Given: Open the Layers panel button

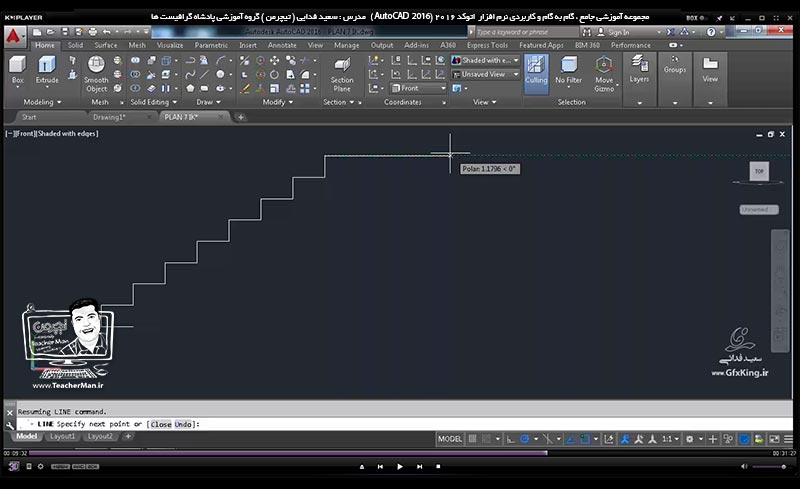Looking at the screenshot, I should coord(639,70).
